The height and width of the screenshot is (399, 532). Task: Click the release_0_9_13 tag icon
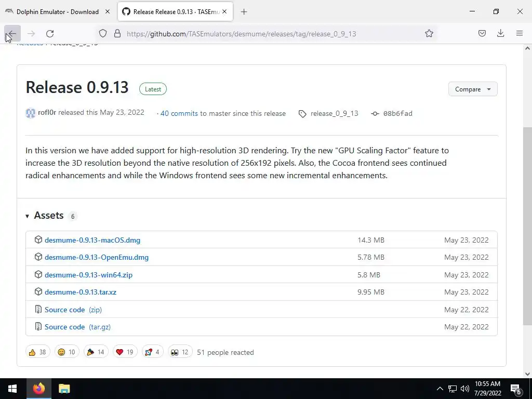[302, 114]
